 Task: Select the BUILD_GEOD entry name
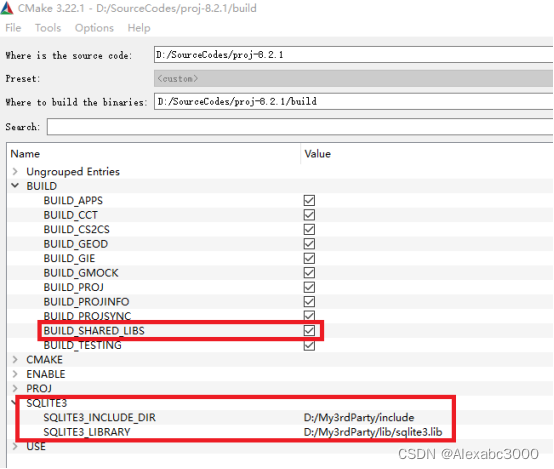coord(76,244)
